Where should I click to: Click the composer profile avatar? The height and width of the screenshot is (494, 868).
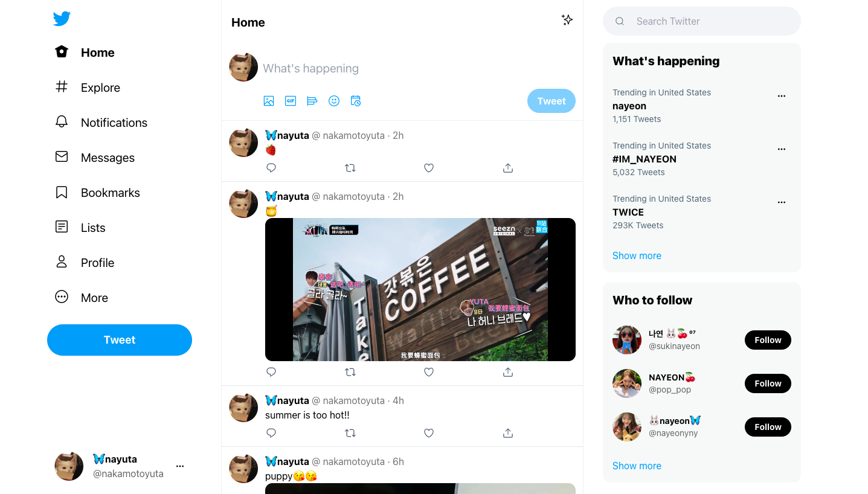pyautogui.click(x=243, y=67)
